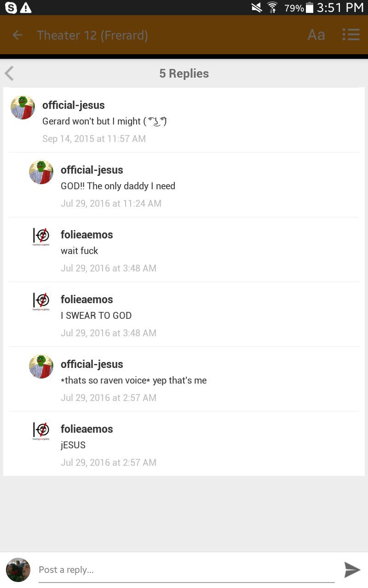Open official-jesus avatar on 'GOD!!' reply
The image size is (368, 588).
pos(41,172)
